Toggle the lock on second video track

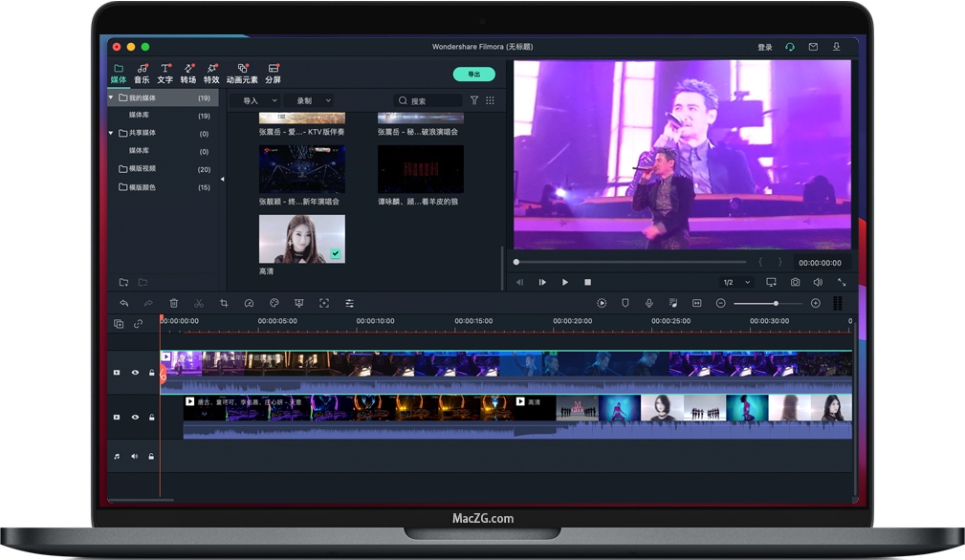click(x=151, y=418)
